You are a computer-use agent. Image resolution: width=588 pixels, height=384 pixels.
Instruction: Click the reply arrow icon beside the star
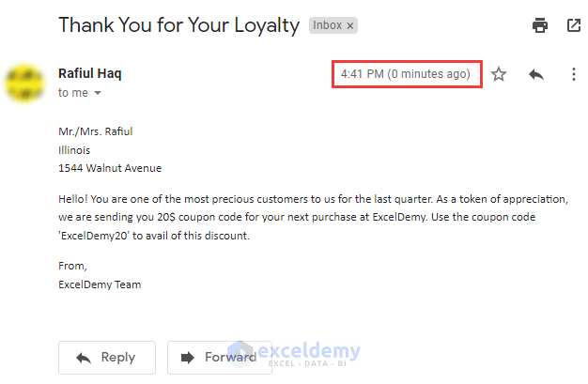pyautogui.click(x=536, y=74)
